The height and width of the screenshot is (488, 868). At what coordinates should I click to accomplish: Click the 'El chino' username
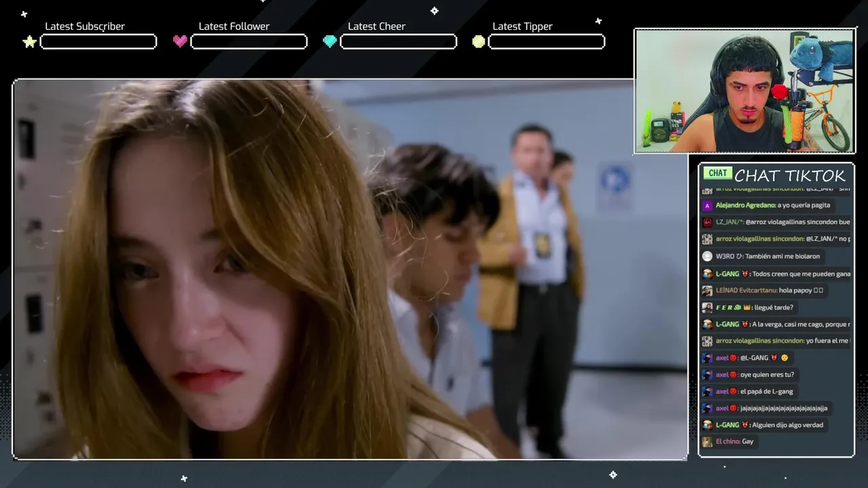[x=727, y=442]
